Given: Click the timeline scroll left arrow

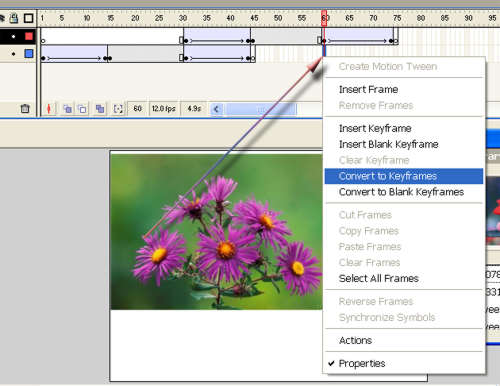Looking at the screenshot, I should click(x=217, y=109).
